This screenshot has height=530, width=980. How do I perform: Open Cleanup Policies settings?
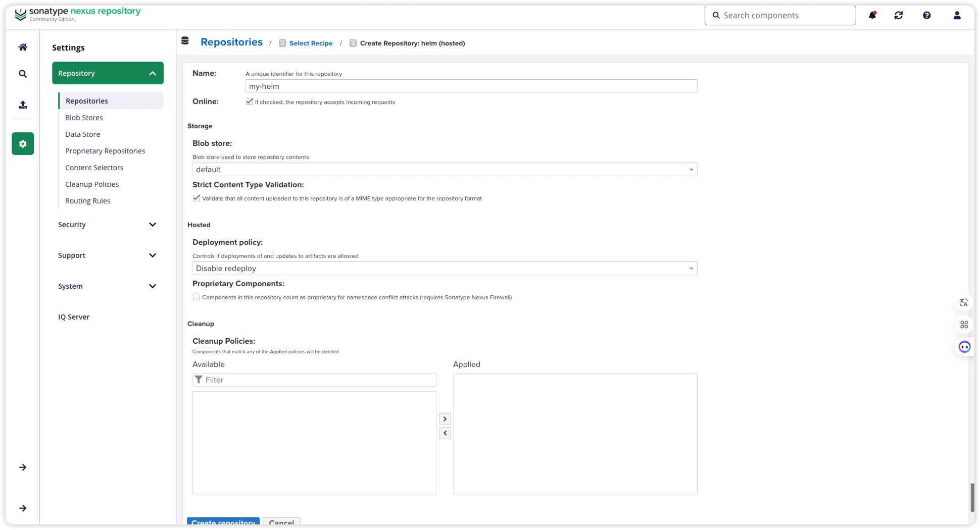92,184
